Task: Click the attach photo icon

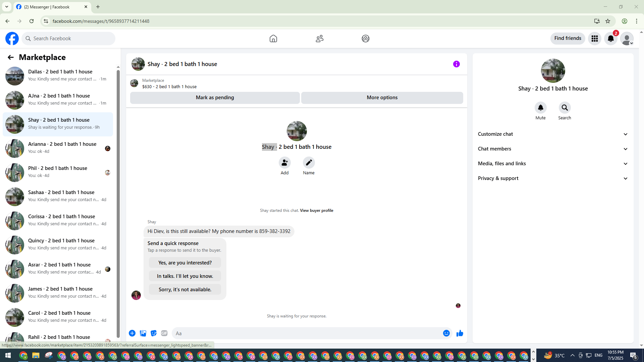Action: (x=143, y=333)
